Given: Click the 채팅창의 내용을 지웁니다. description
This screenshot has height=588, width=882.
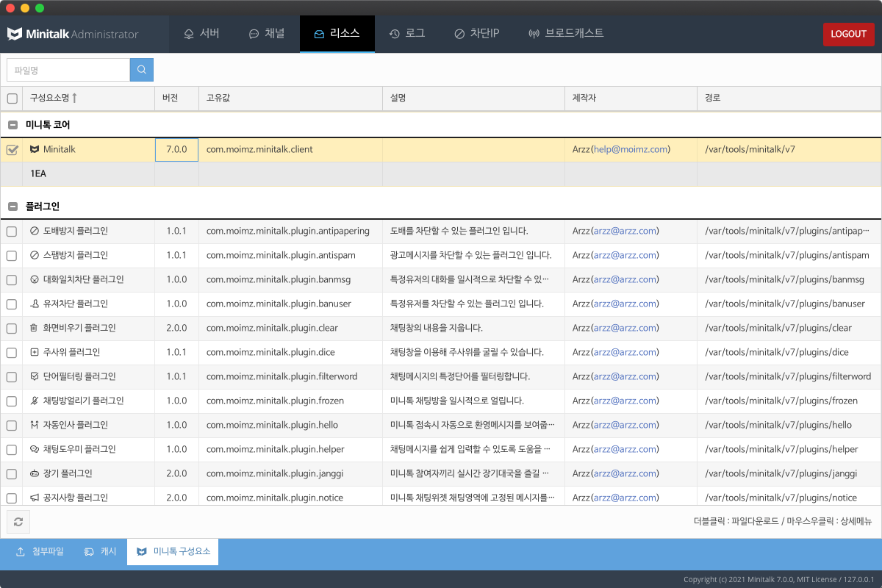Looking at the screenshot, I should pyautogui.click(x=437, y=328).
